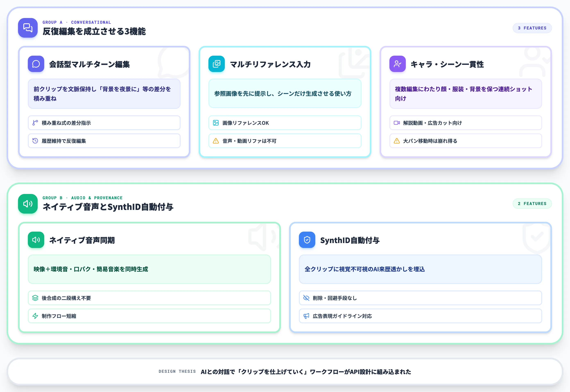Click the thesis sentence starting AIとの対話で
The width and height of the screenshot is (570, 392).
click(x=306, y=372)
